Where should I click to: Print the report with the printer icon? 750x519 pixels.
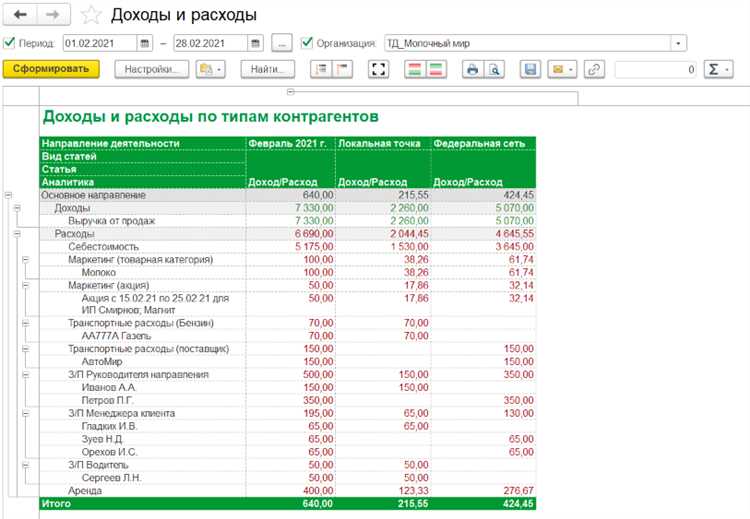(x=473, y=69)
